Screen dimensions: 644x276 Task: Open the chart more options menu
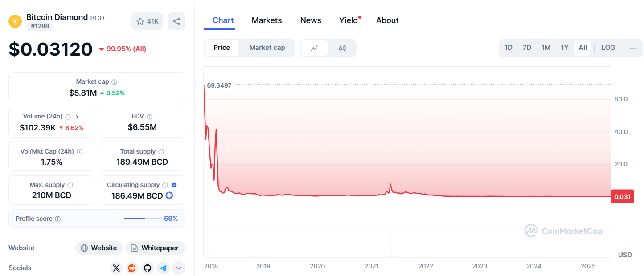[x=633, y=48]
